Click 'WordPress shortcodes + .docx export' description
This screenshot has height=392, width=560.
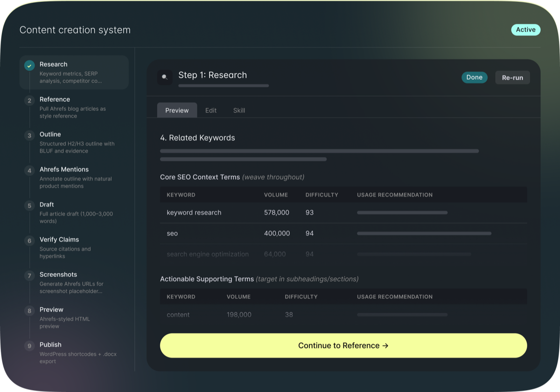coord(78,358)
